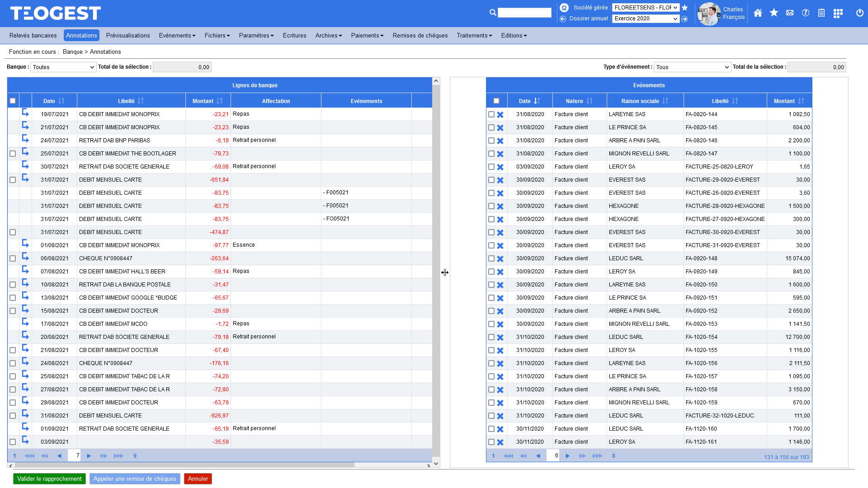Click the help question mark icon
Viewport: 868px width, 488px height.
[x=806, y=13]
